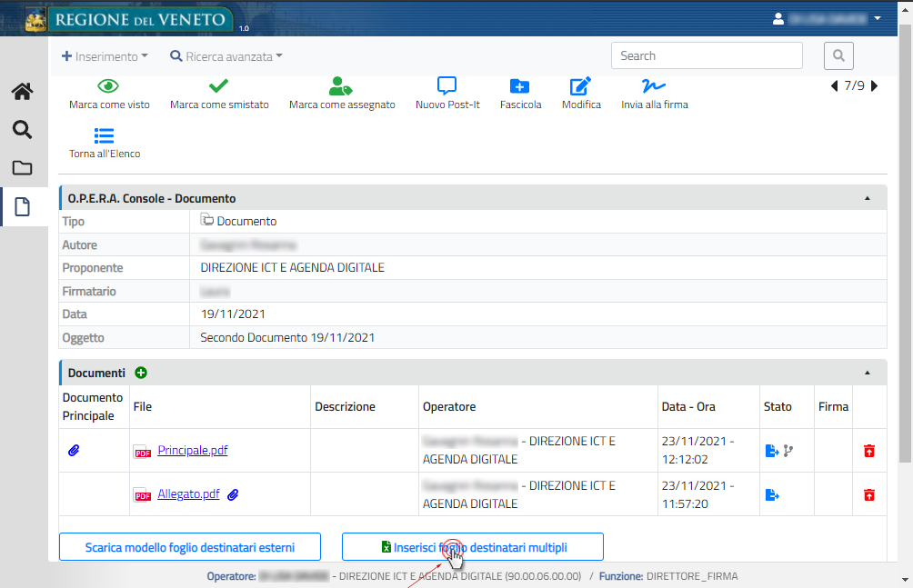Click PDF icon beside Principale.pdf
The height and width of the screenshot is (588, 913).
(x=143, y=451)
